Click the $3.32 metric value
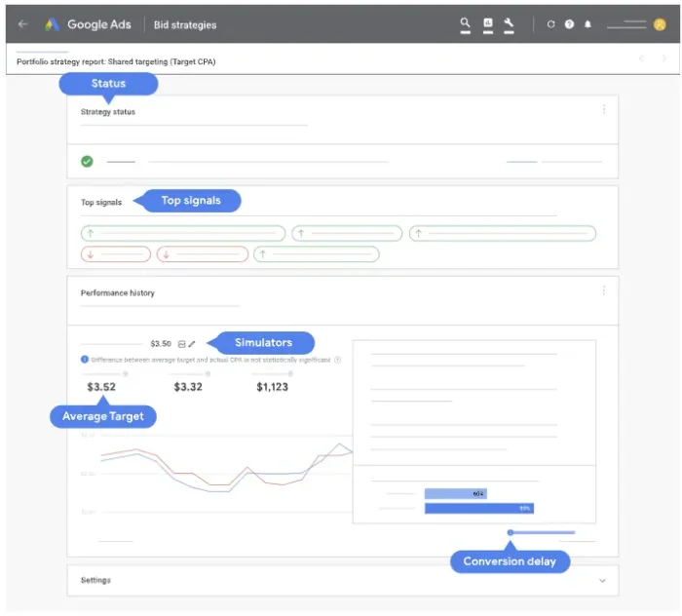 (188, 387)
